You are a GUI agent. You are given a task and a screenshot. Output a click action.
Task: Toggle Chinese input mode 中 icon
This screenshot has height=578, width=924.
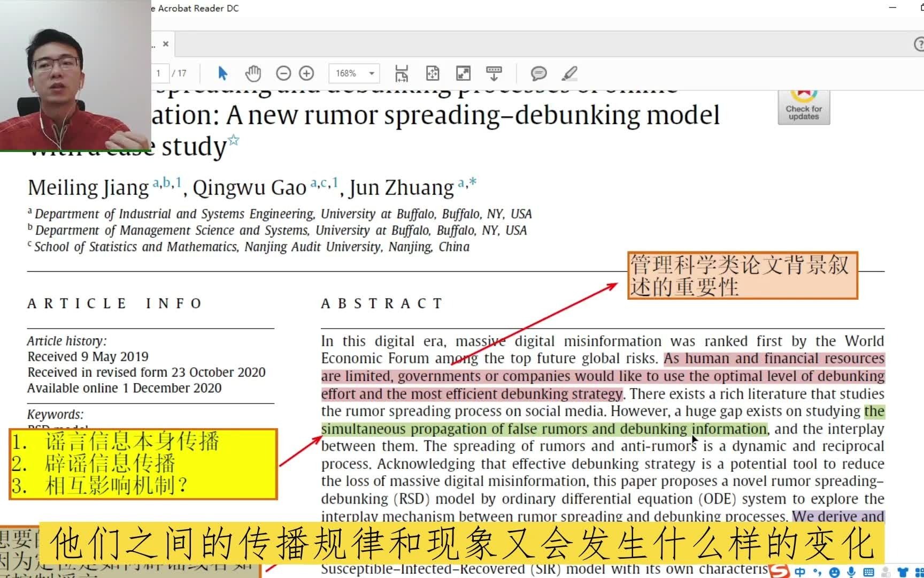(x=800, y=572)
